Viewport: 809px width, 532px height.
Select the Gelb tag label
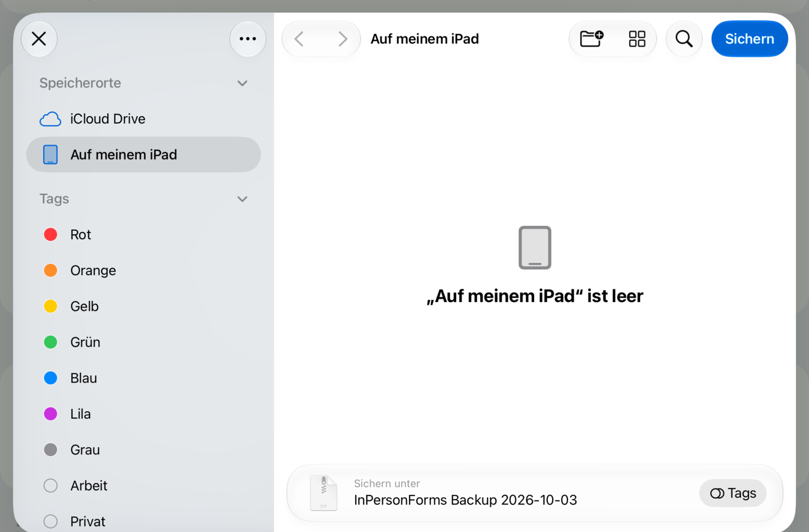84,306
